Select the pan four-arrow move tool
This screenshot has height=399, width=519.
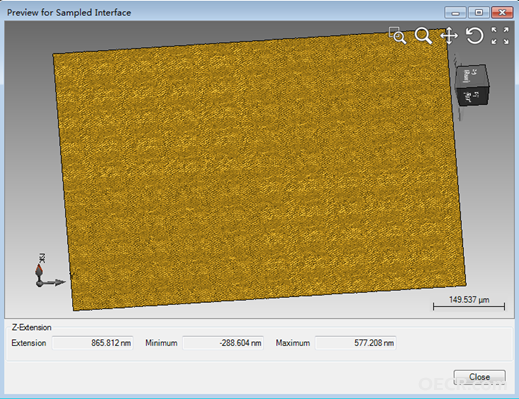tap(449, 36)
